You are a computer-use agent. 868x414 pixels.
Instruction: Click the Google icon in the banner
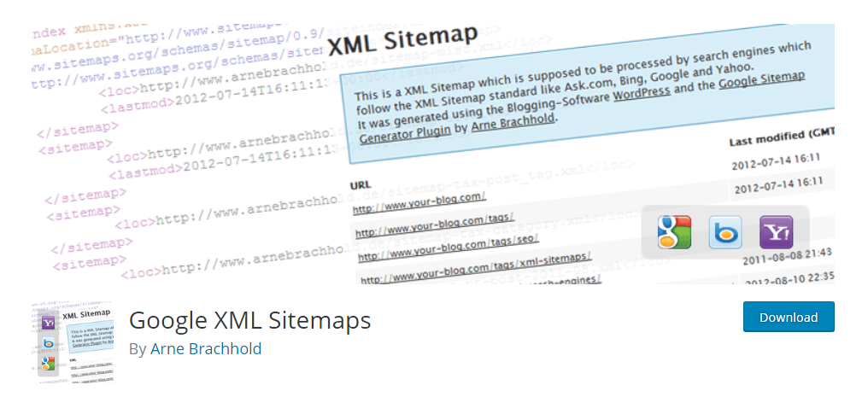[674, 231]
